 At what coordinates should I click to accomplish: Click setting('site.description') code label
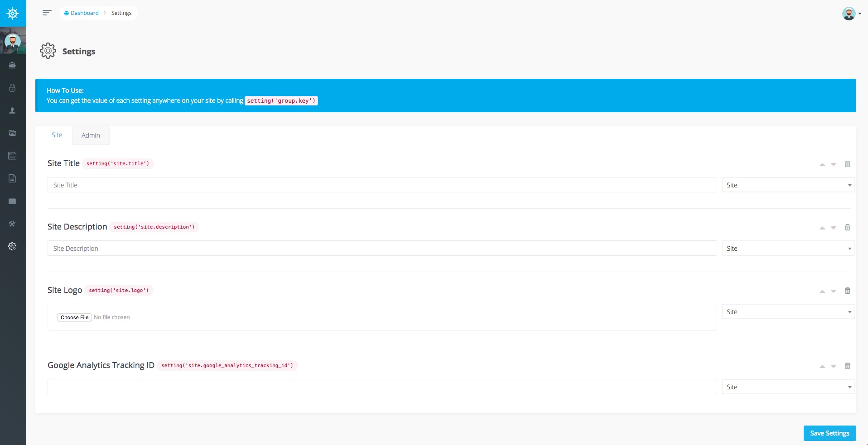154,227
